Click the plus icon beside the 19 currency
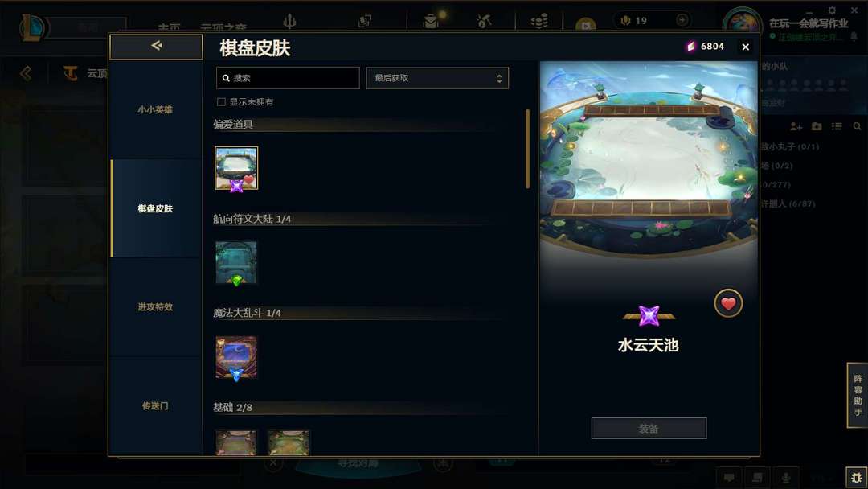This screenshot has height=489, width=868. [682, 20]
